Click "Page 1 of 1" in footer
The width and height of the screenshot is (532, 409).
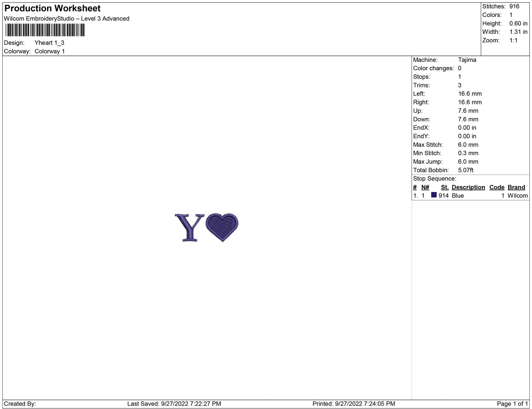512,403
